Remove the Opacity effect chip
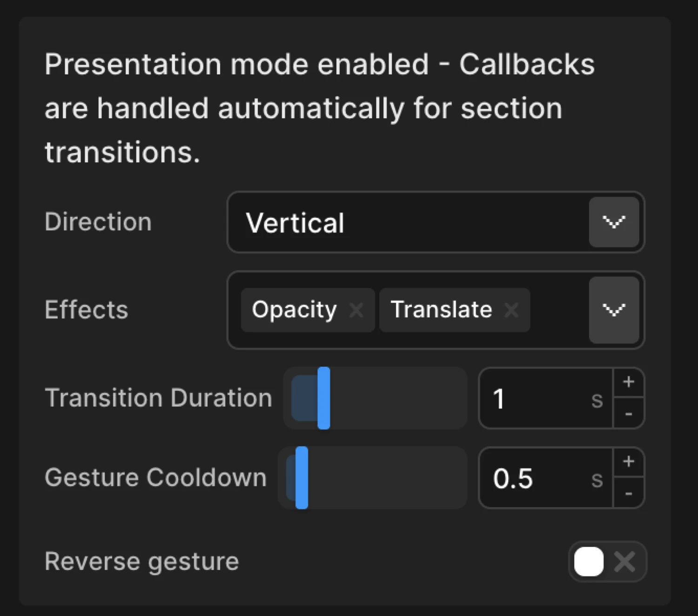This screenshot has height=616, width=698. [356, 310]
